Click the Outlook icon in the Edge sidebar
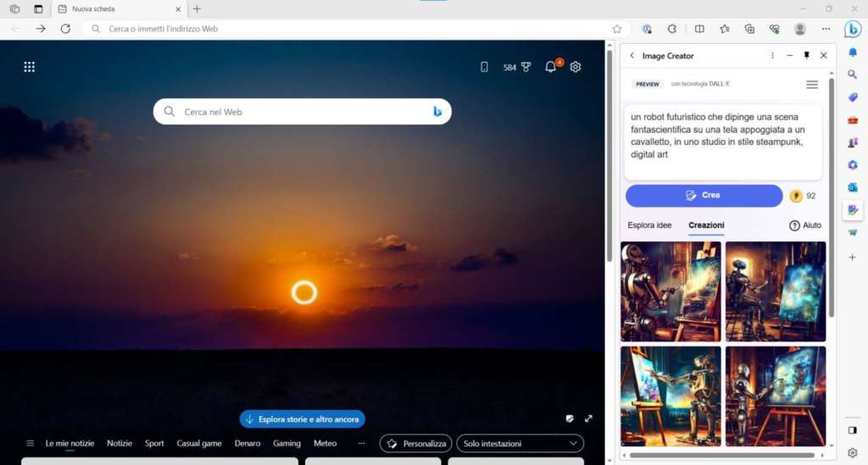Viewport: 868px width, 465px height. (x=853, y=187)
